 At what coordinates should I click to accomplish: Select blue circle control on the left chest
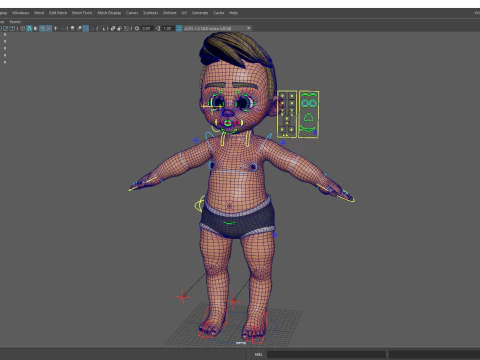coord(211,165)
